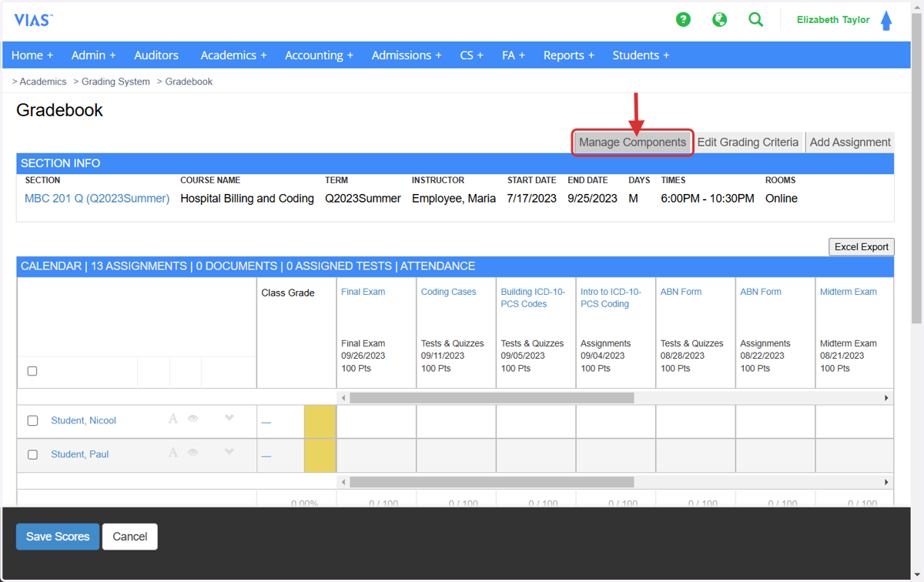Click the A icon for Student, Nicool
Viewport: 924px width, 582px height.
click(x=173, y=419)
